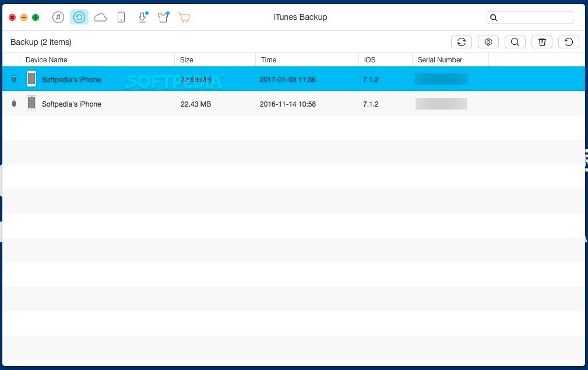Refresh the backup list
Viewport: 588px width, 370px height.
(x=461, y=41)
